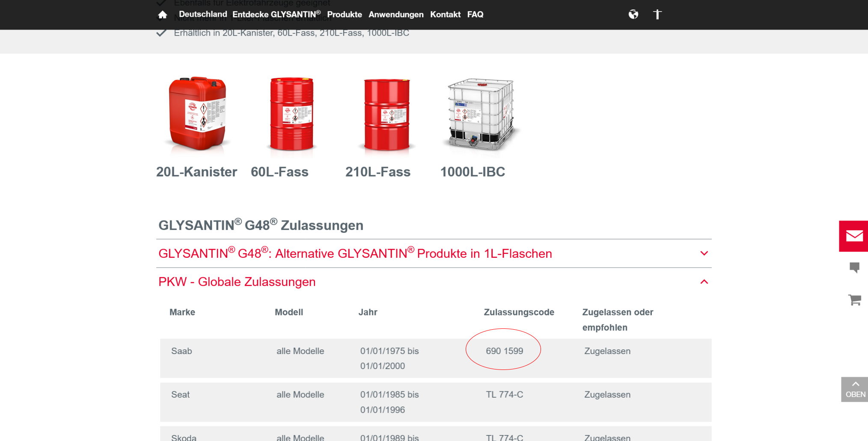Click the up chevron beside PKW Zulassungen
Screen dimensions: 868x441
704,282
